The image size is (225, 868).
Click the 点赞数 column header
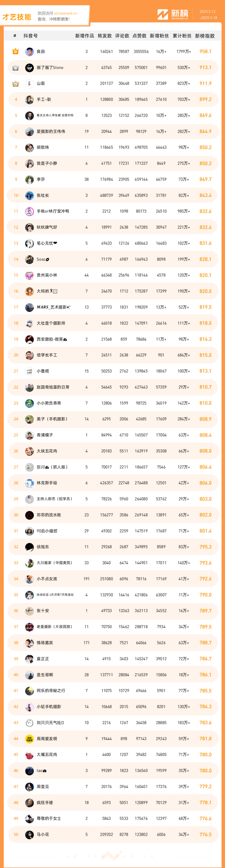coord(140,36)
